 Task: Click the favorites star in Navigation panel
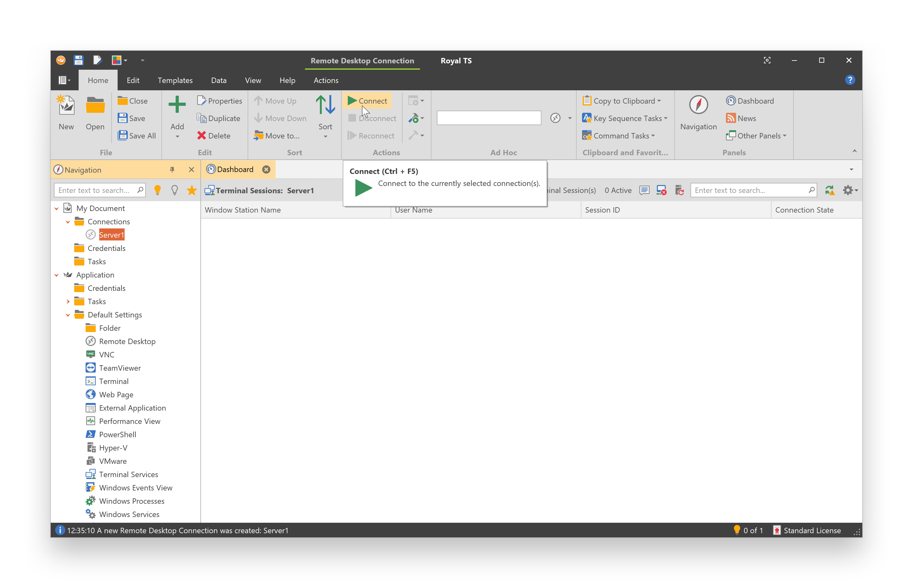(192, 190)
